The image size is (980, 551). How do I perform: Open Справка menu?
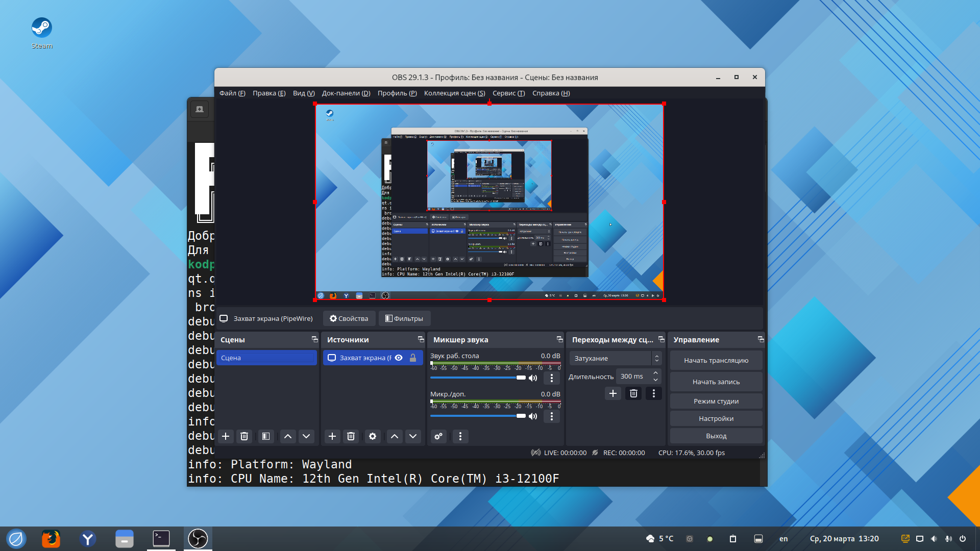coord(551,93)
